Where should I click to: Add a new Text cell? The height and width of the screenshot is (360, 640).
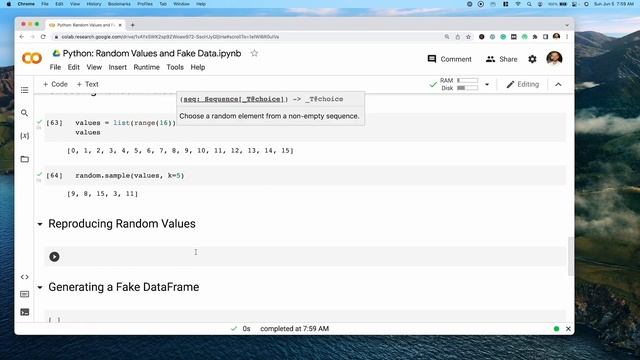(x=87, y=84)
